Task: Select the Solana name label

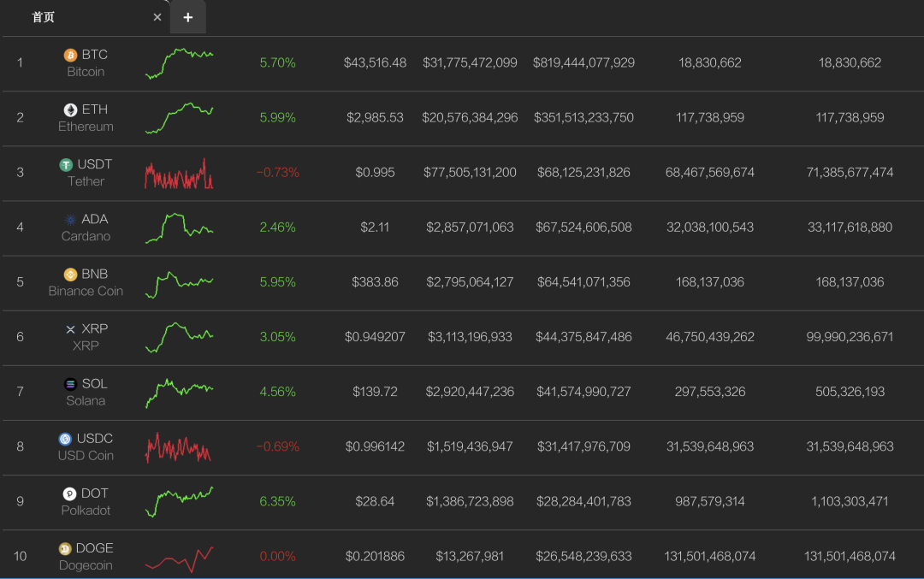Action: (x=86, y=401)
